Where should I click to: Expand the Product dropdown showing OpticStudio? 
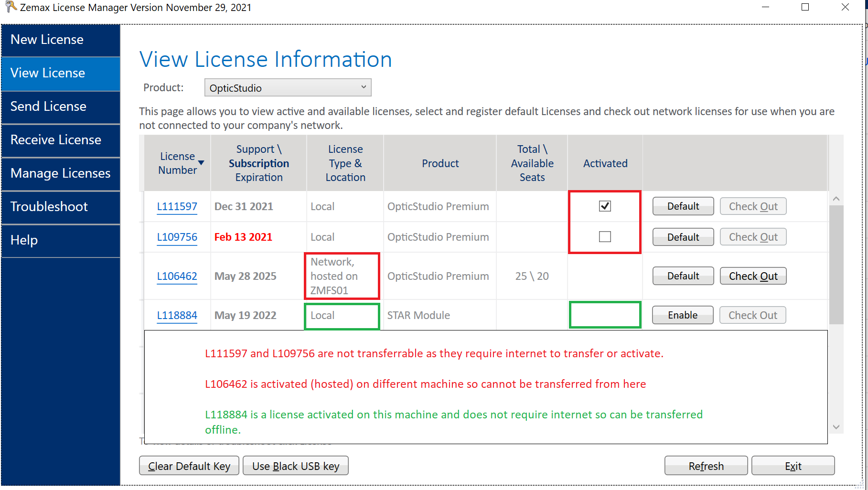(x=288, y=87)
